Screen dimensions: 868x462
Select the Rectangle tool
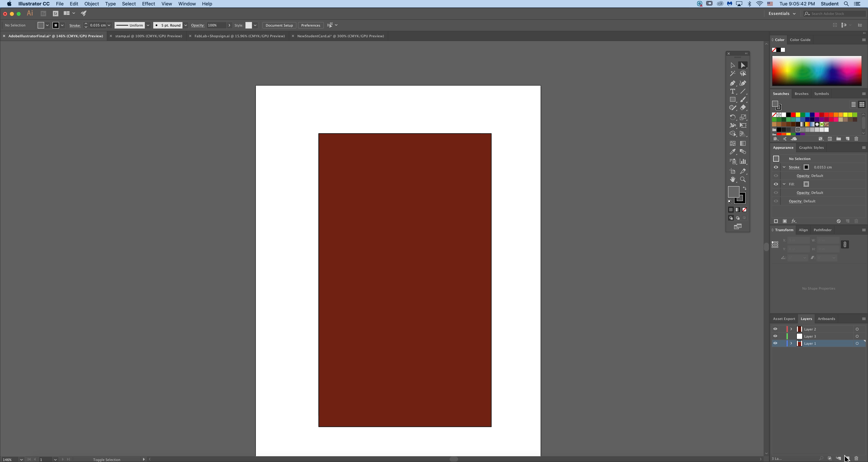[733, 100]
